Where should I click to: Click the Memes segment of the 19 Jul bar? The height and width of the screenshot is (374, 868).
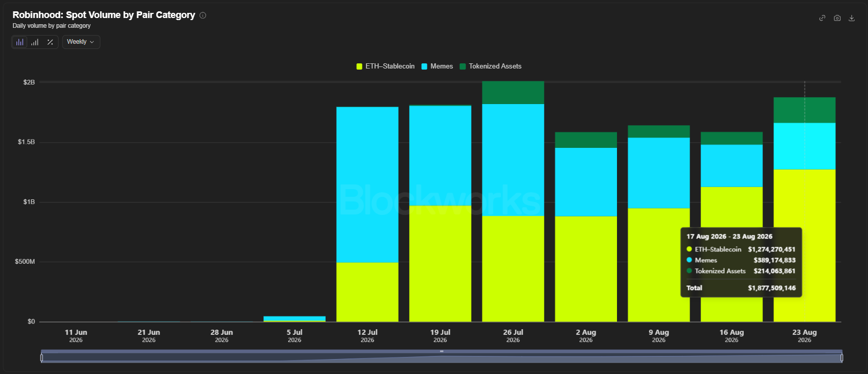click(x=440, y=156)
